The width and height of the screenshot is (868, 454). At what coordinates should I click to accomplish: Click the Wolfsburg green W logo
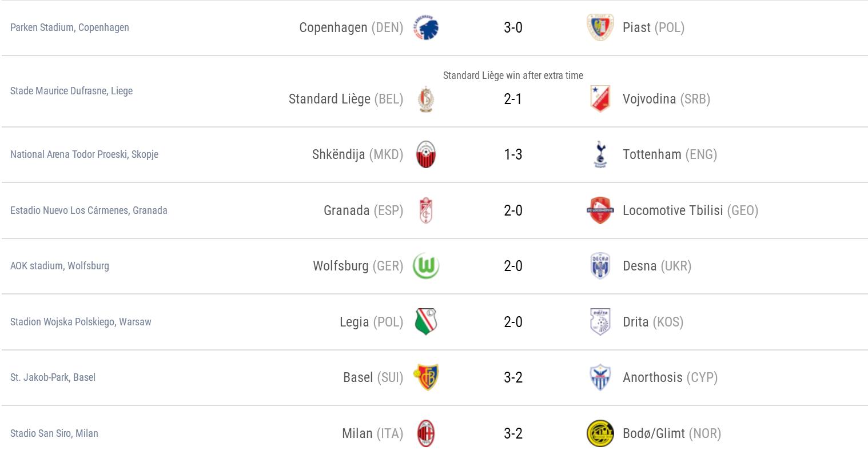coord(426,266)
